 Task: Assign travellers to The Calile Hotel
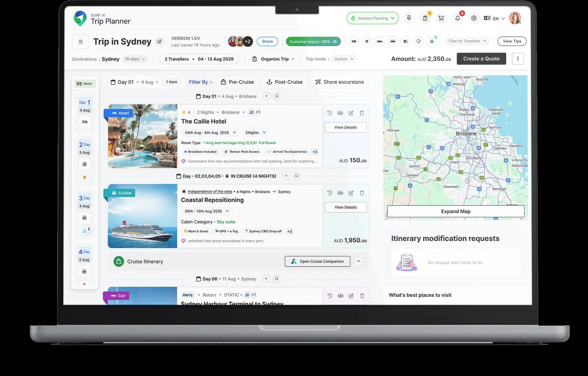[340, 113]
